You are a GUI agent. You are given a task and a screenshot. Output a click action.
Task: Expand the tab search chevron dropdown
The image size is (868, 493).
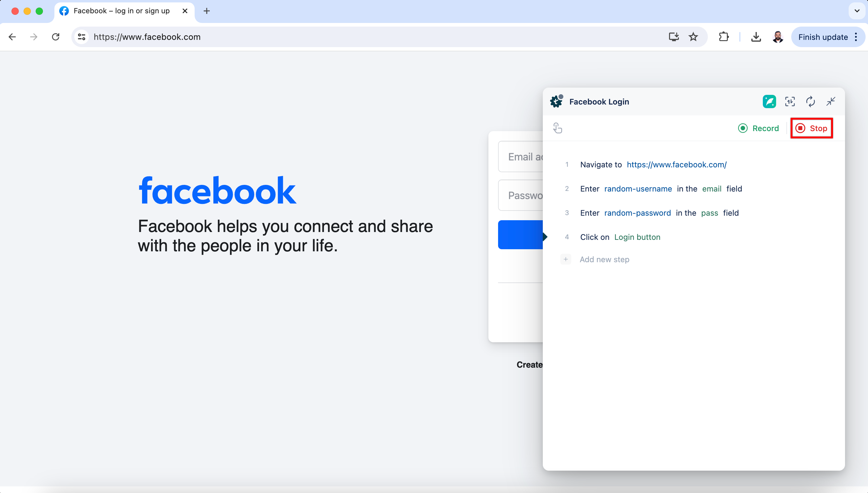[857, 11]
